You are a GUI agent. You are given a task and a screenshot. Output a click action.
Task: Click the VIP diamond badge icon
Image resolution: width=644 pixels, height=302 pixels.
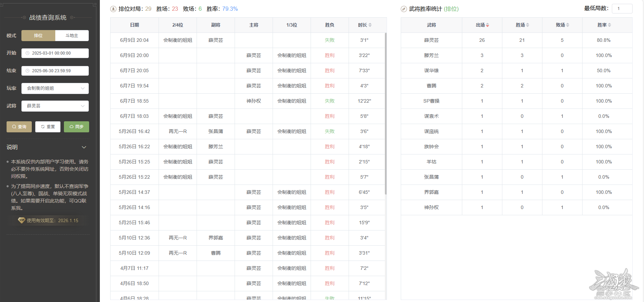pyautogui.click(x=21, y=220)
